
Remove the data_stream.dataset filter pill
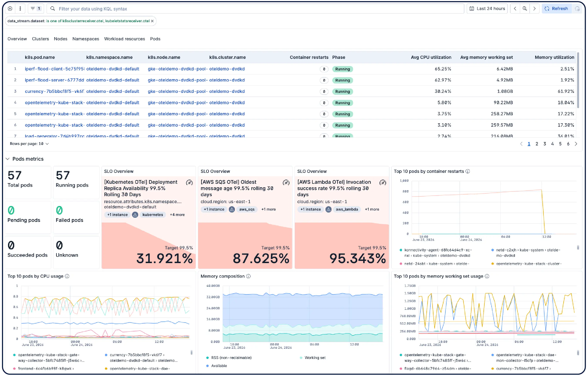click(152, 21)
